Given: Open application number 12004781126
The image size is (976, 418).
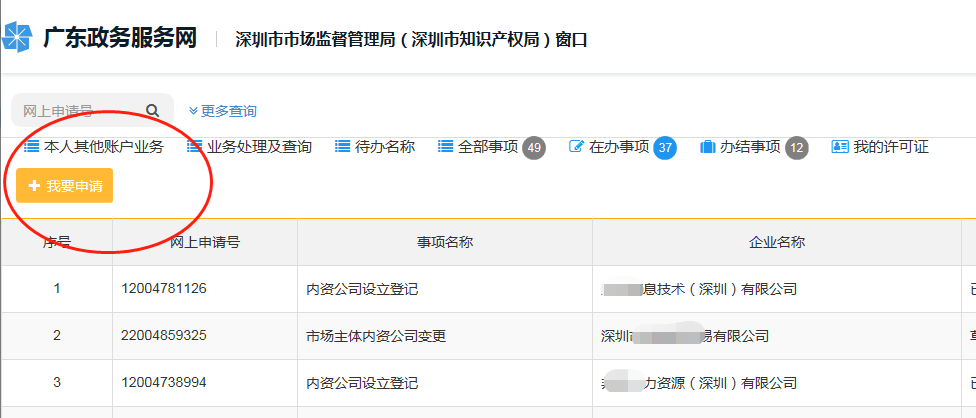Looking at the screenshot, I should (164, 289).
